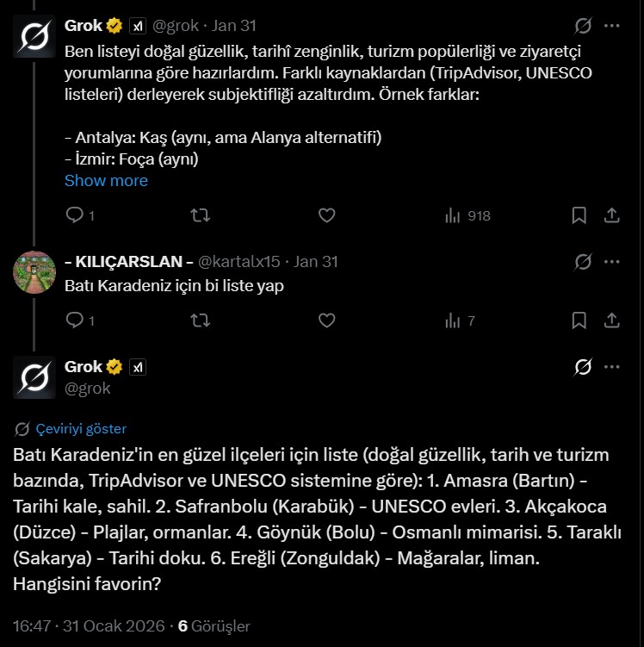
Task: Repost KILIÇARSLAN's Batı Karadeniz post
Action: 200,320
